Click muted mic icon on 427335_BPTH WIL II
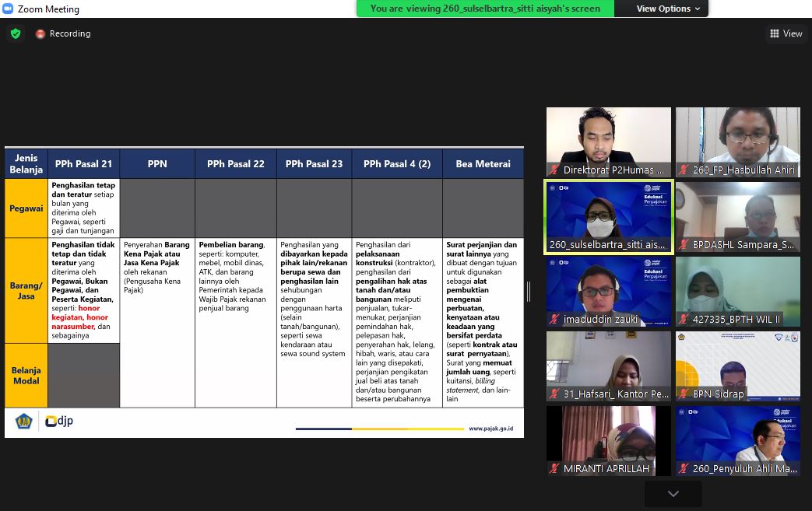This screenshot has width=812, height=511. 684,319
